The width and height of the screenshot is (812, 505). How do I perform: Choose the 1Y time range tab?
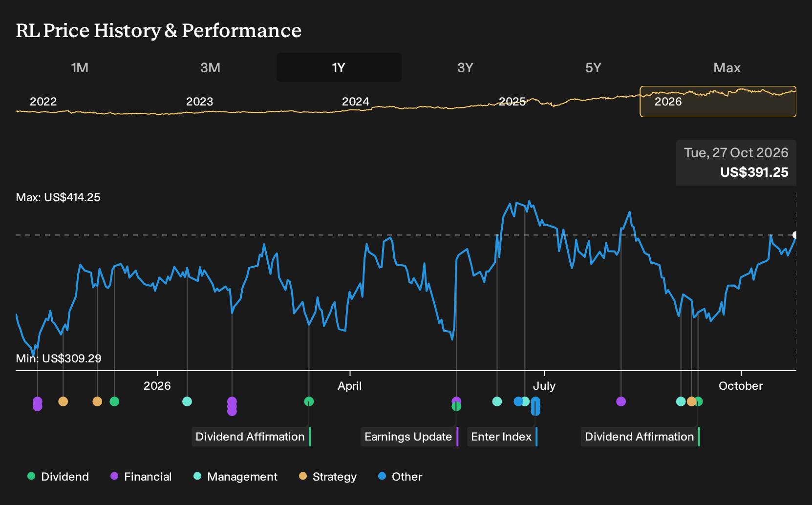[339, 67]
